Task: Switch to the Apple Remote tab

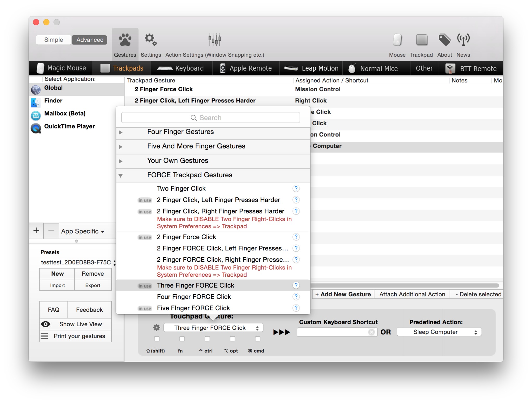Action: (246, 68)
